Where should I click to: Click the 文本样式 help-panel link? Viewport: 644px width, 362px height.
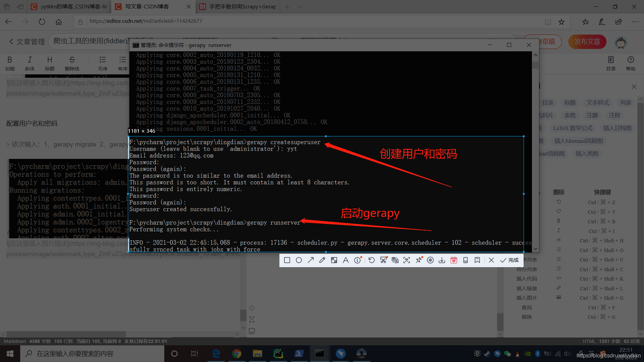[598, 103]
